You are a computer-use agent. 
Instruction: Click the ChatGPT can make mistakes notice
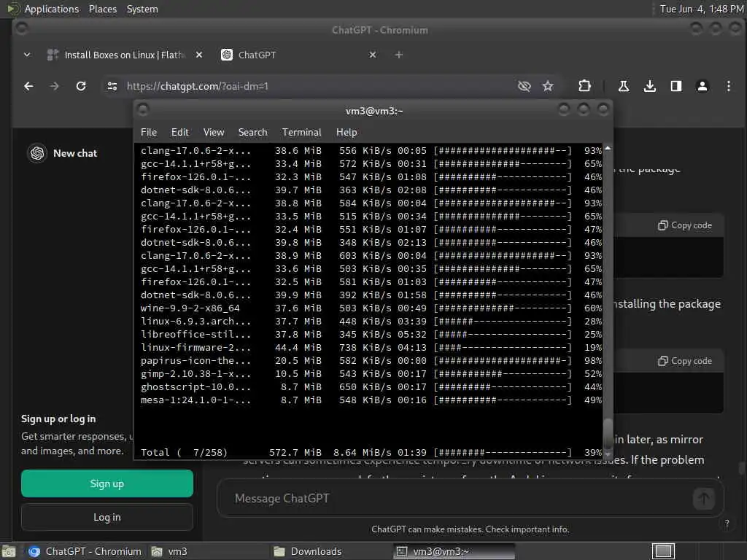471,529
